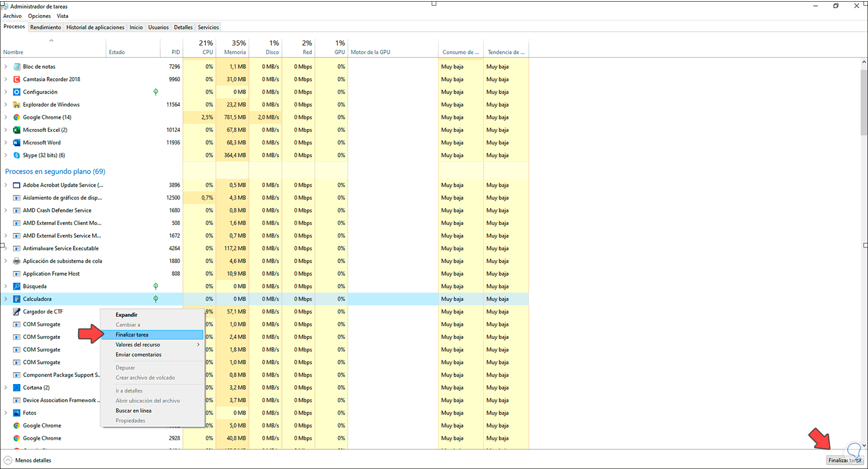Sort by the Disco column header

266,47
